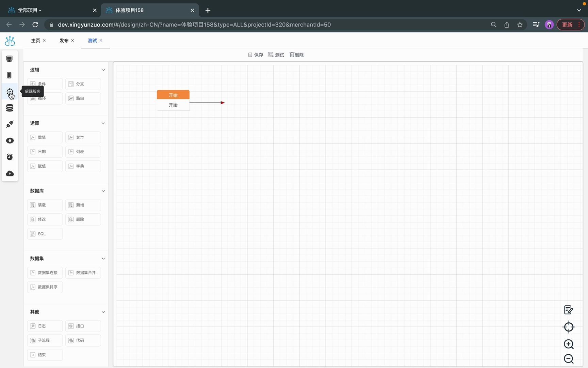This screenshot has width=588, height=368.
Task: Collapse the 运算 section
Action: (103, 123)
